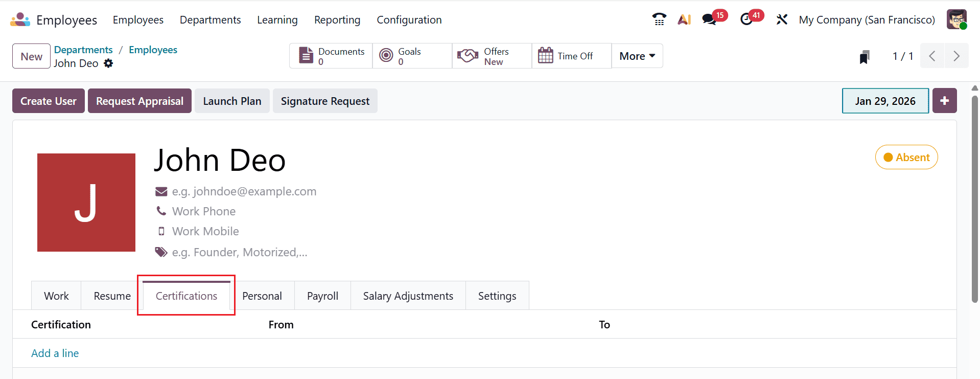The width and height of the screenshot is (980, 379).
Task: Open the Reporting menu
Action: 337,19
